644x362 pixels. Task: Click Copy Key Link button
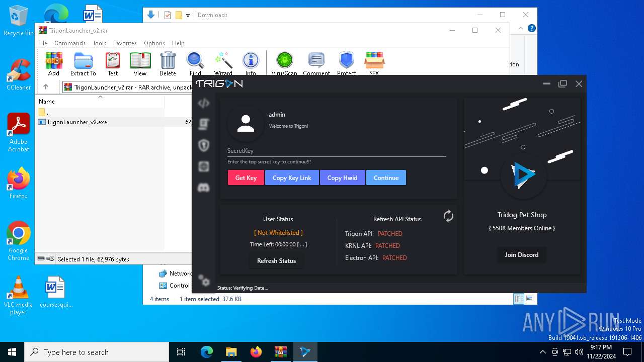[292, 177]
